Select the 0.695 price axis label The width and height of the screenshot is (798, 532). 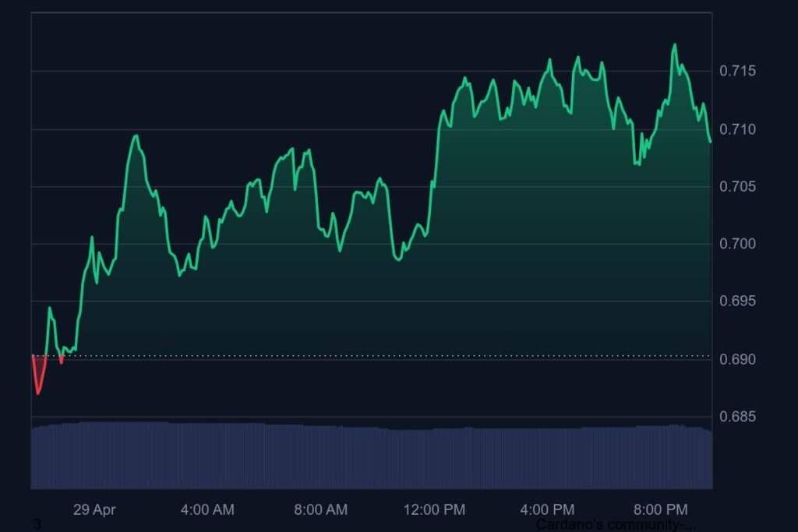[x=737, y=301]
